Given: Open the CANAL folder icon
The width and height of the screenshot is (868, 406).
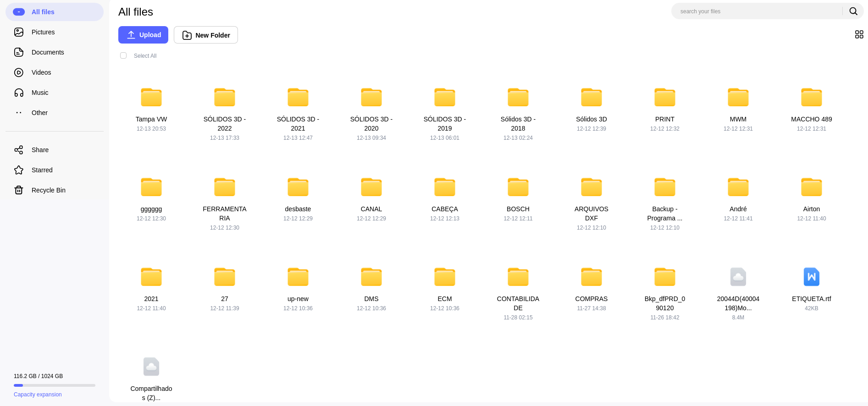Looking at the screenshot, I should click(x=371, y=187).
